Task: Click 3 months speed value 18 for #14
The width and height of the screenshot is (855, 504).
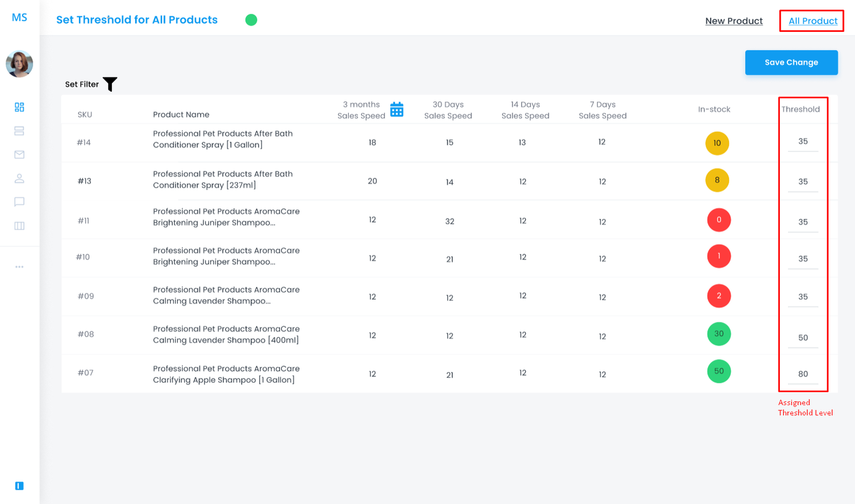Action: click(372, 143)
